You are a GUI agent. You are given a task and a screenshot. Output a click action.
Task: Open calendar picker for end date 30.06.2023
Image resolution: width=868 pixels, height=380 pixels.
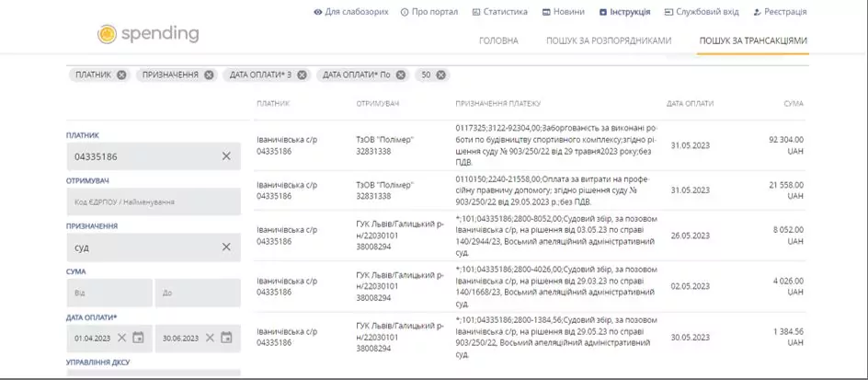click(x=226, y=338)
